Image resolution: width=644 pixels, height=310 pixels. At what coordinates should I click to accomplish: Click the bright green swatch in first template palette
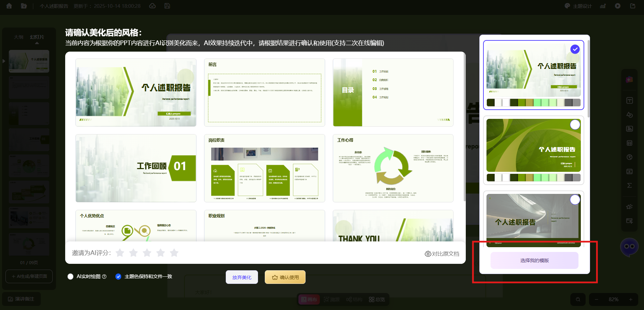point(537,103)
